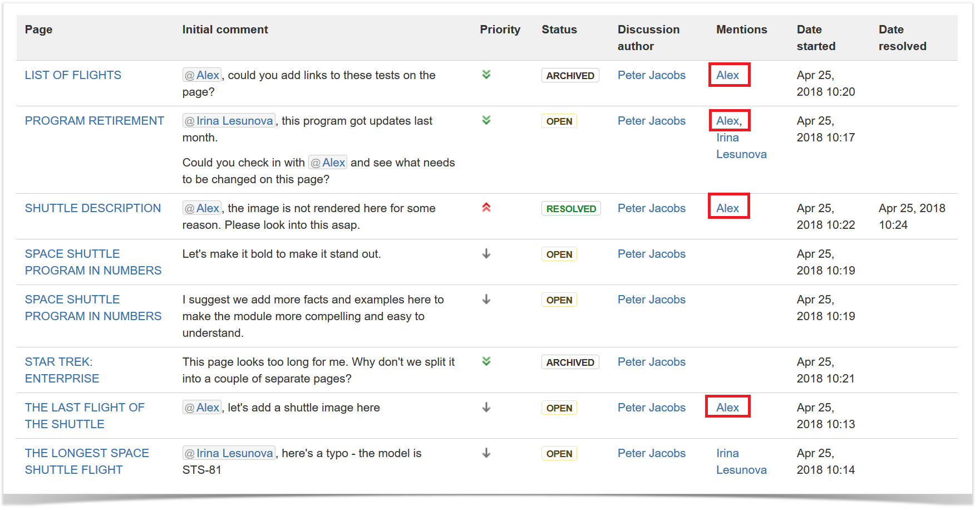Click priority arrow beside 'I suggest we add more facts' comment
The height and width of the screenshot is (510, 980).
point(486,300)
